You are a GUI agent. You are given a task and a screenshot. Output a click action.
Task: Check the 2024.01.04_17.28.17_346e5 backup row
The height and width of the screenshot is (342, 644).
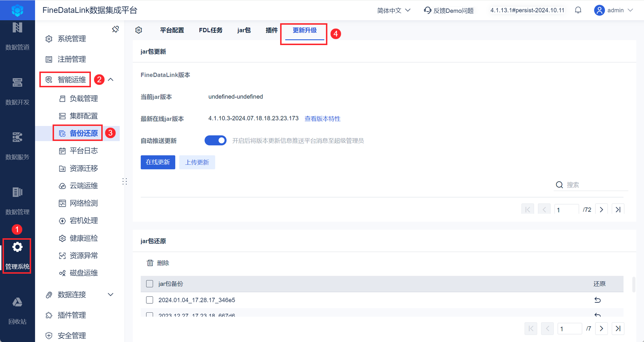pos(150,300)
